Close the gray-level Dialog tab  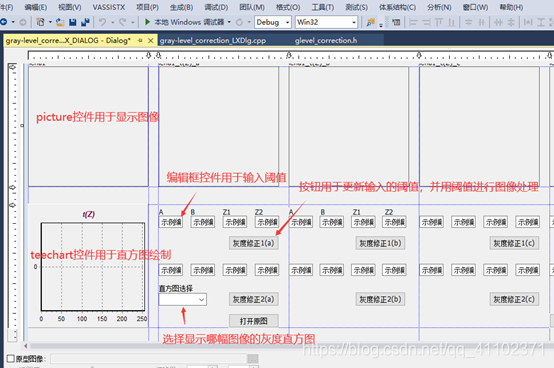coord(151,41)
